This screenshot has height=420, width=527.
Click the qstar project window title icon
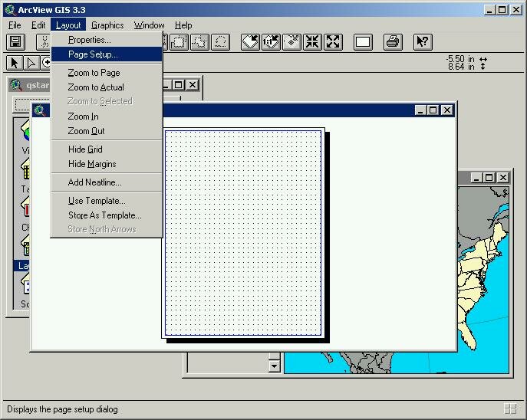pos(16,85)
